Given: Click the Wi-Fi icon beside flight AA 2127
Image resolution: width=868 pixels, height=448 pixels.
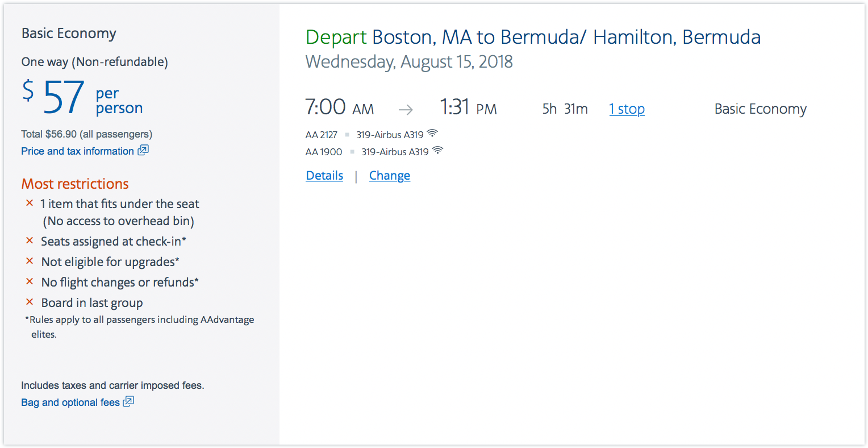Looking at the screenshot, I should (432, 134).
